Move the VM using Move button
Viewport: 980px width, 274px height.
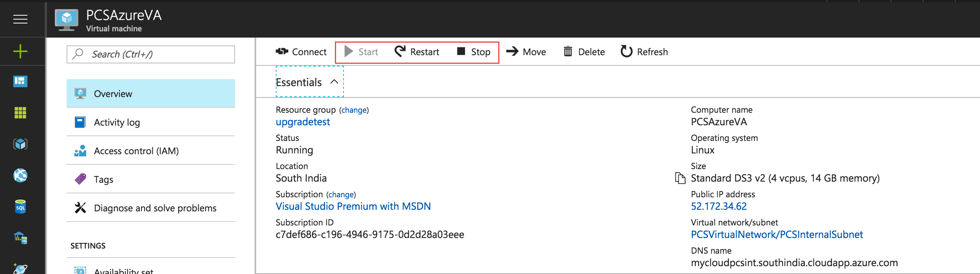coord(526,52)
